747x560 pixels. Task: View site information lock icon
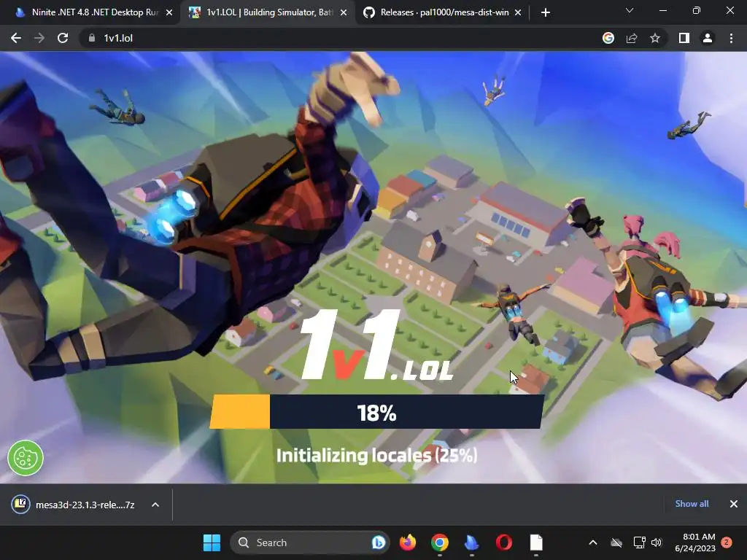coord(92,38)
